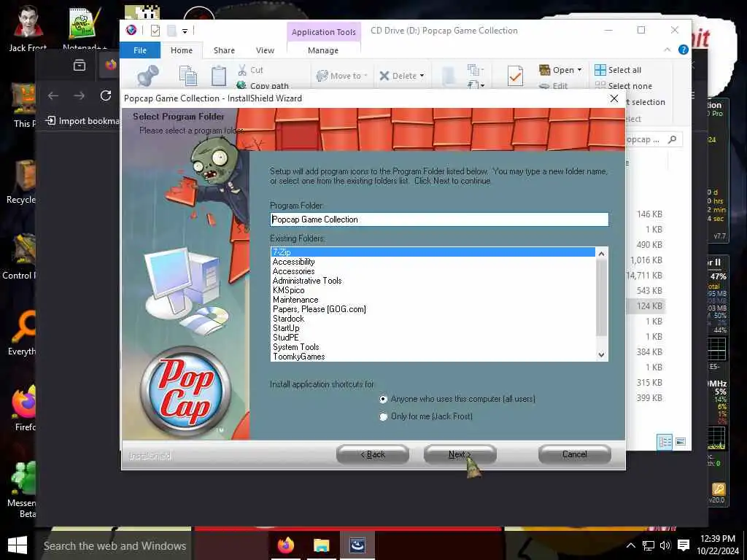Close the InstallShield Wizard dialog

pos(614,98)
